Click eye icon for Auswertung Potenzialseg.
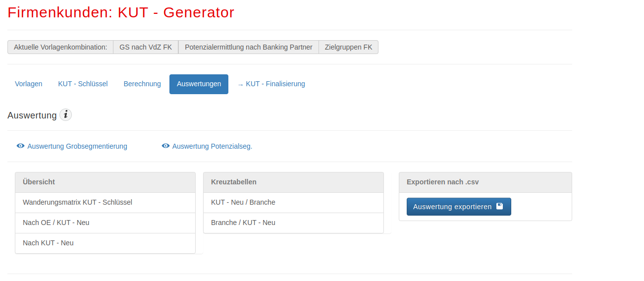The image size is (644, 281). (165, 146)
